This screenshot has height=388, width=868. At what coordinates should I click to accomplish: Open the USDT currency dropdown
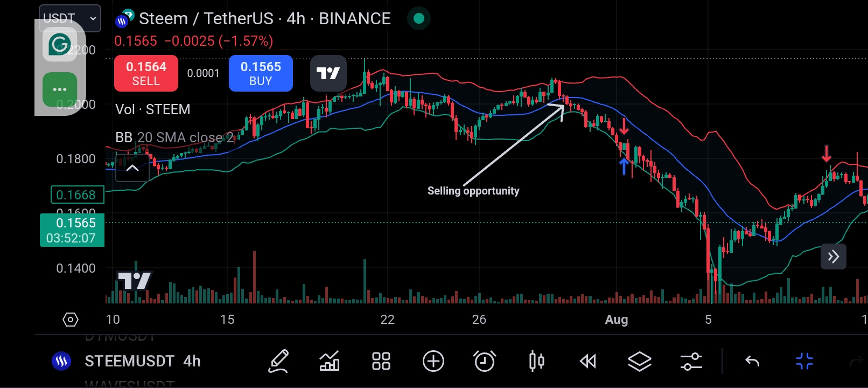tap(70, 18)
